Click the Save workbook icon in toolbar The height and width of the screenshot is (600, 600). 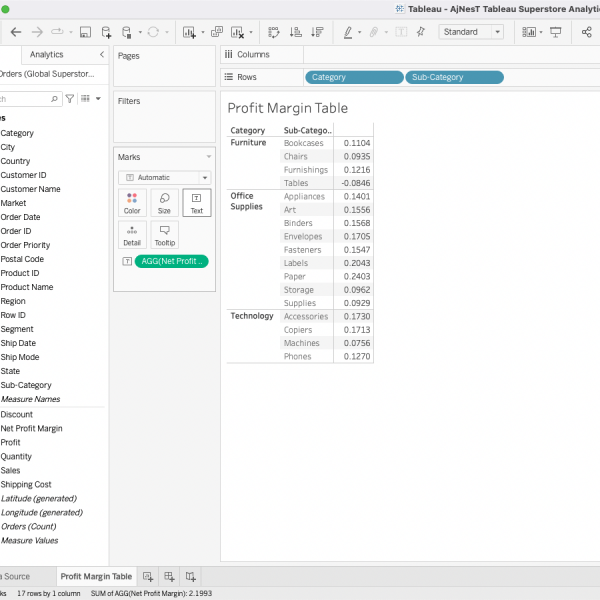click(x=86, y=32)
